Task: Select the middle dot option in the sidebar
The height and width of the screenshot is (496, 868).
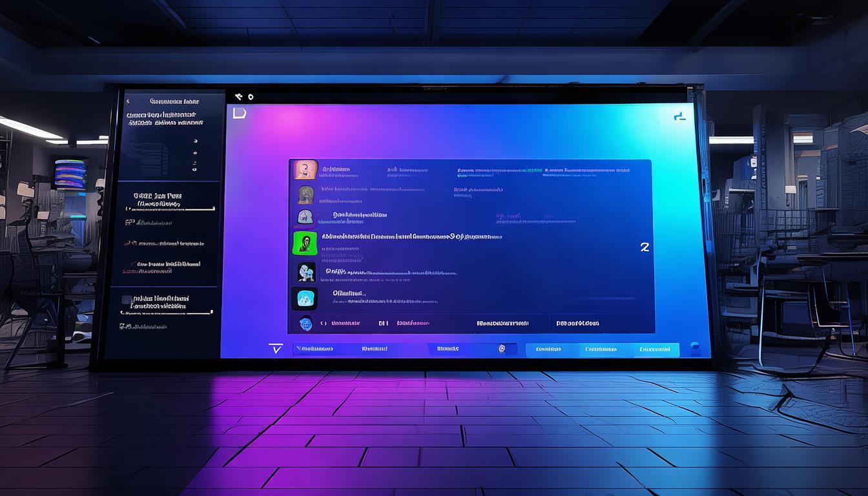Action: [196, 153]
